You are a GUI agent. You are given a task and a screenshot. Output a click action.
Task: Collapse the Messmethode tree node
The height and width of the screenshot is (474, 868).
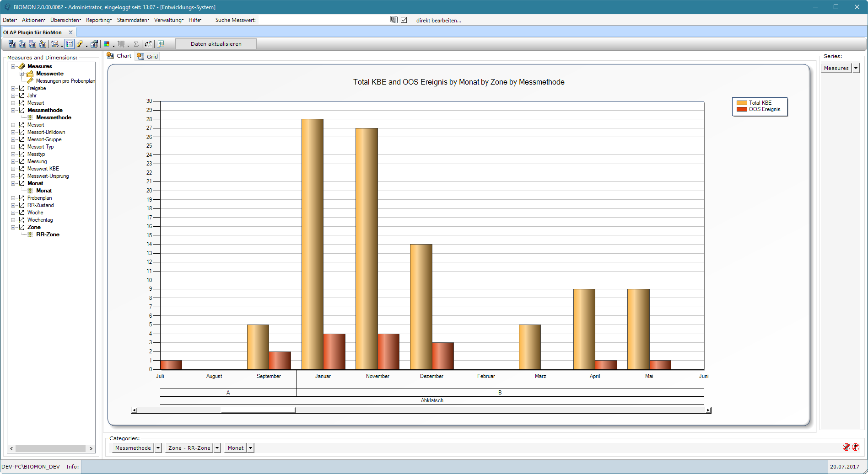click(x=14, y=110)
